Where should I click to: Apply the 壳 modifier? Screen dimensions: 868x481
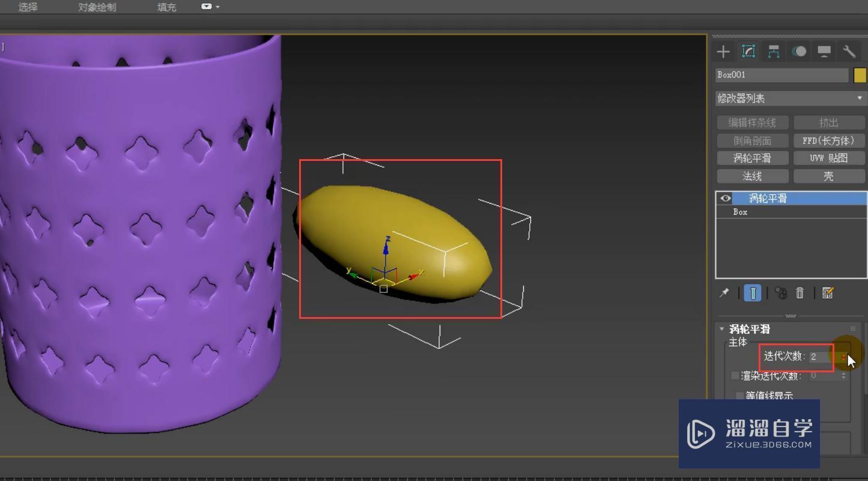pos(829,176)
